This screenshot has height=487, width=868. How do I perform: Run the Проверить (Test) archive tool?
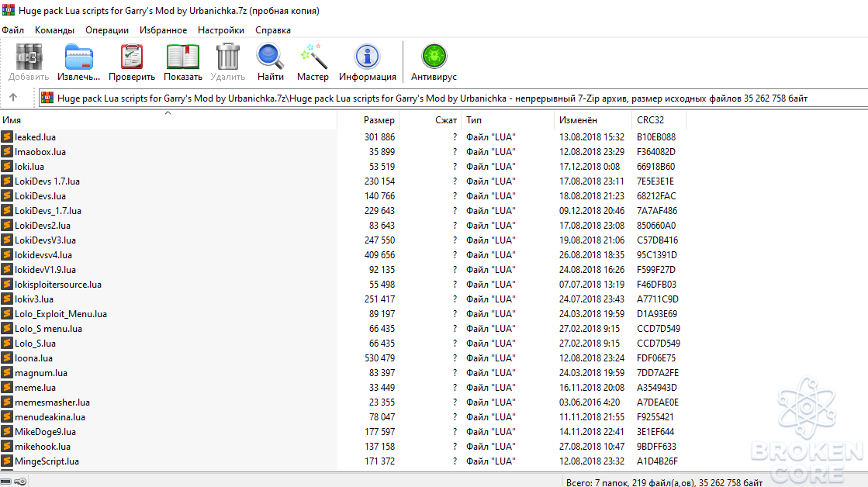pos(132,57)
